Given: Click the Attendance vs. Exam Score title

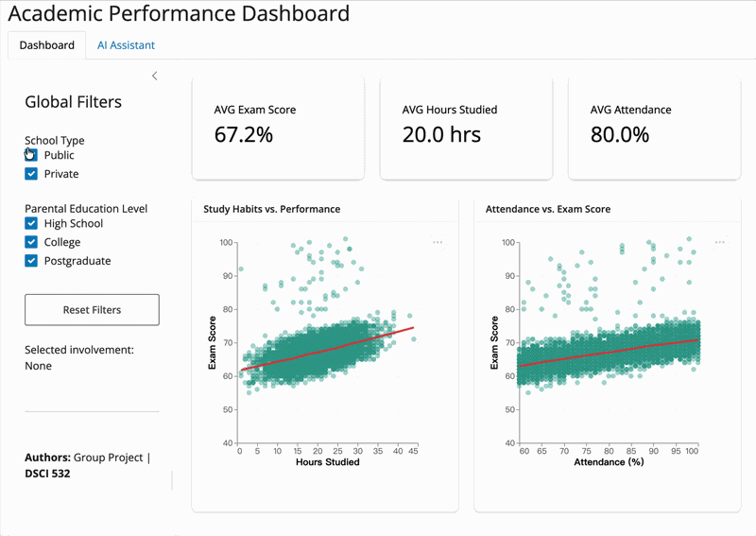Looking at the screenshot, I should [x=547, y=209].
